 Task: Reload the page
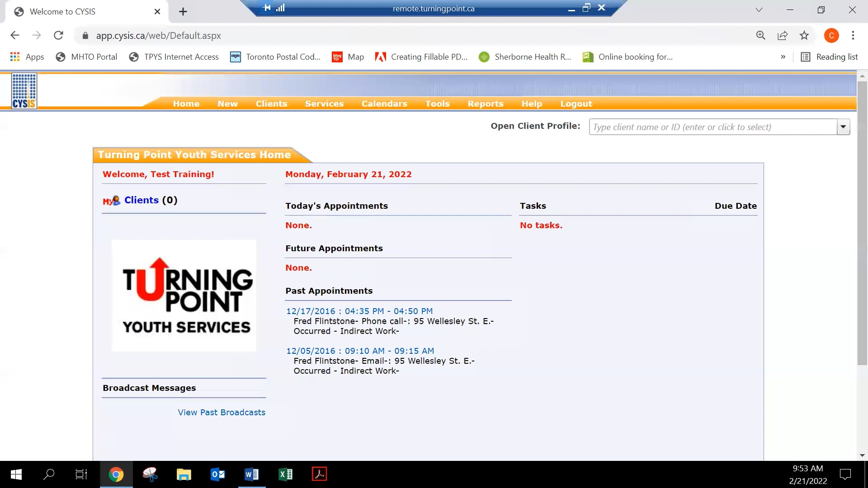(x=58, y=36)
